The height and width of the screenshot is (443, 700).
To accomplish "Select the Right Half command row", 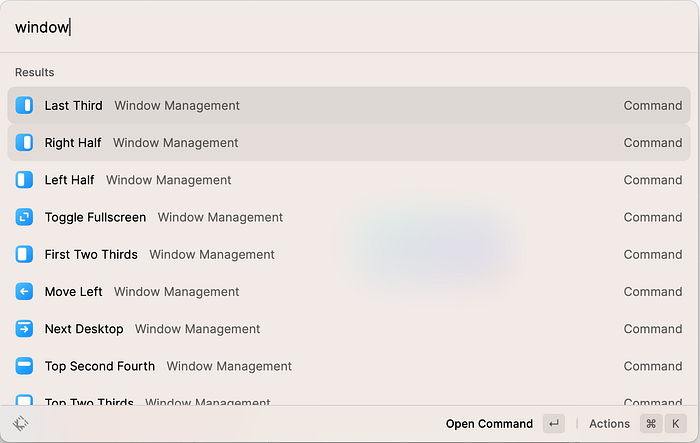I will coord(349,142).
